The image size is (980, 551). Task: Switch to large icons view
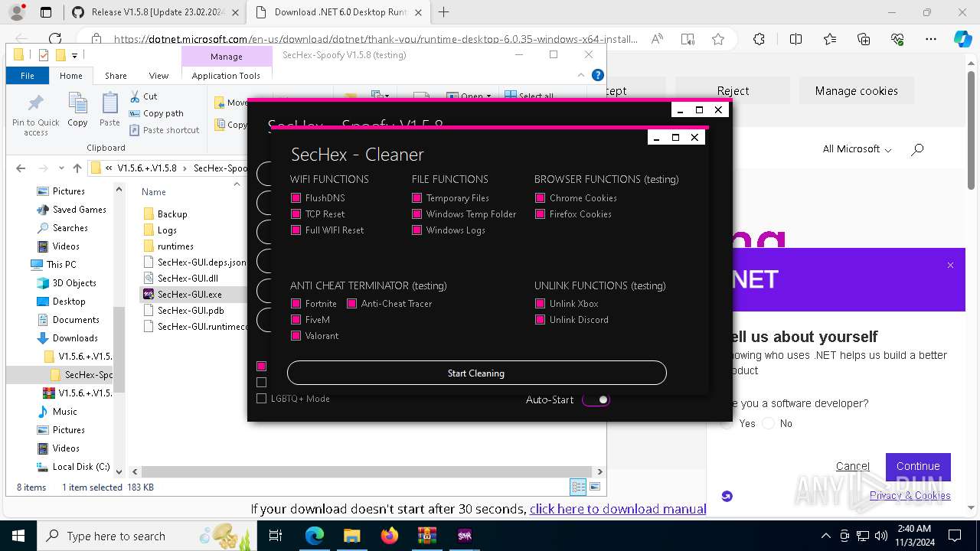(x=595, y=487)
